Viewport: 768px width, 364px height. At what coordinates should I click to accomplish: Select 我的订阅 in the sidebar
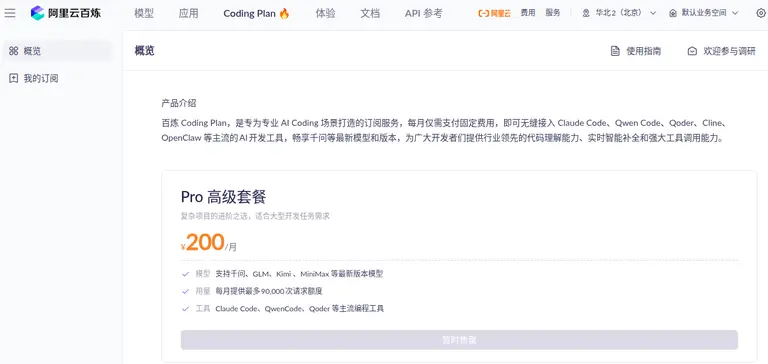click(x=57, y=78)
